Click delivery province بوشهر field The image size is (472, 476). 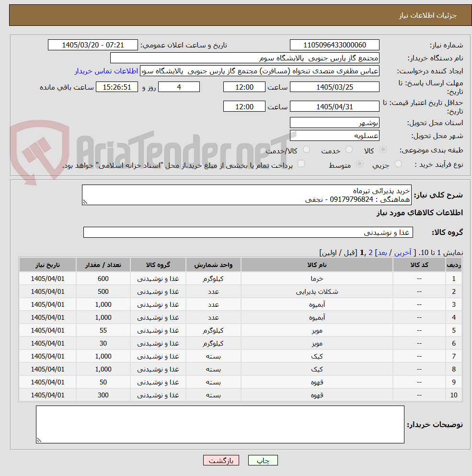click(x=334, y=123)
